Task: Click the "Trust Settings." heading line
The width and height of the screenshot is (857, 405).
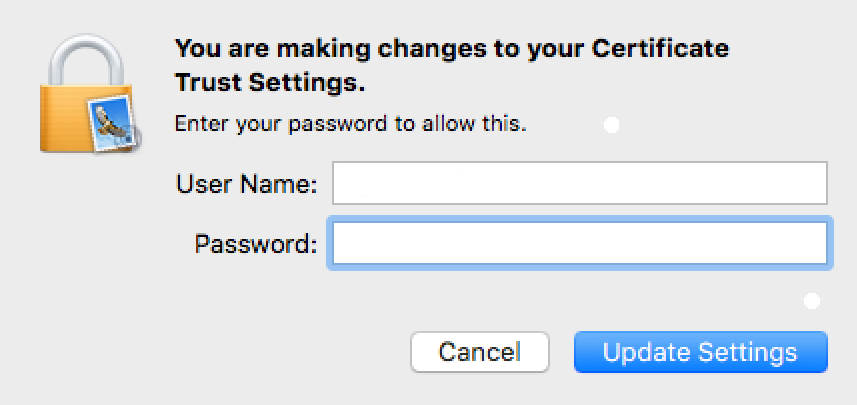Action: (x=269, y=84)
